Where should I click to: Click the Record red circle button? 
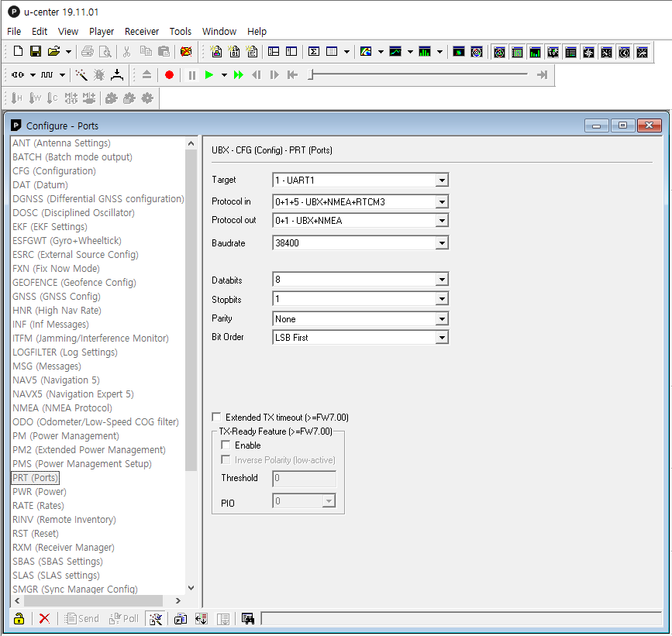[x=169, y=75]
